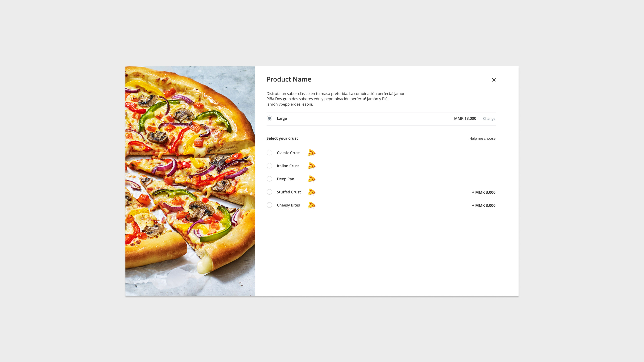644x362 pixels.
Task: Click the Cheesy Bites + MMK 3,000 price
Action: [484, 205]
